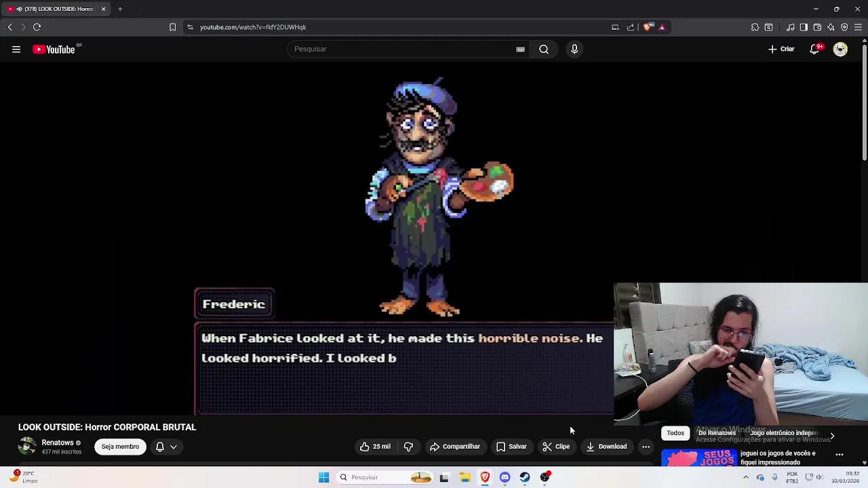Open the Windows Start menu
868x488 pixels.
(x=323, y=477)
